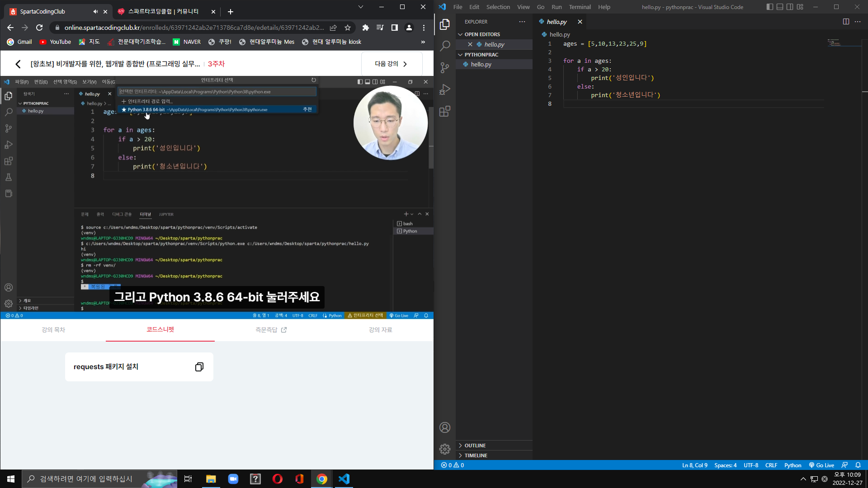Mute the SpartaCodingClub tab audio
868x488 pixels.
(x=95, y=12)
